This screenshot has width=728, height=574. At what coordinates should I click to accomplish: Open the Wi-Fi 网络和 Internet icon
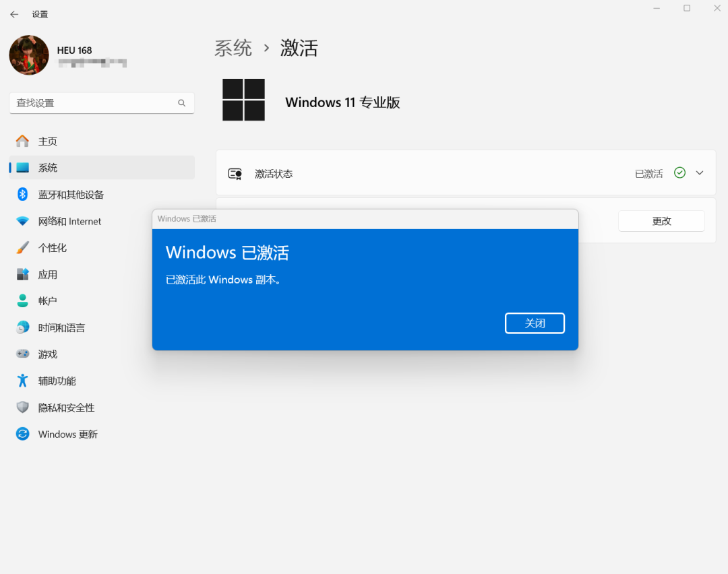click(22, 222)
